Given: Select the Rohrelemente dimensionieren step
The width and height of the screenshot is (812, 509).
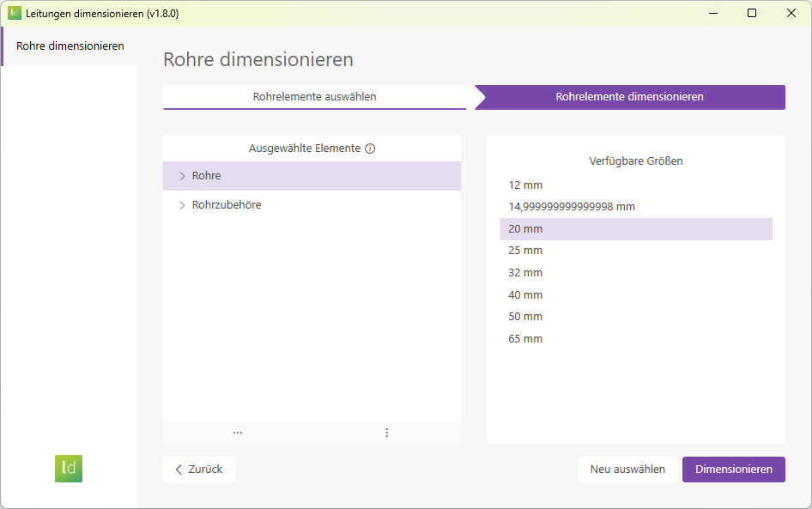Looking at the screenshot, I should pos(632,97).
